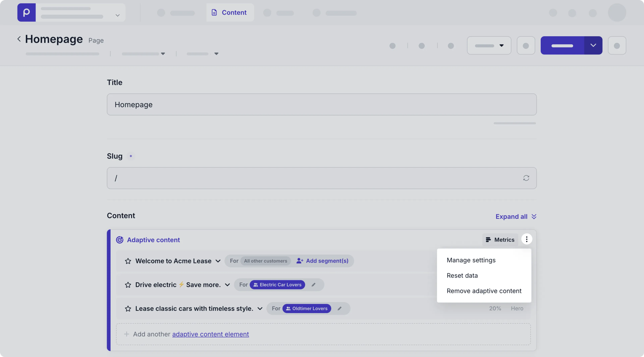Click Add segment(s) for Welcome to Acme Lease
644x357 pixels.
pos(323,261)
